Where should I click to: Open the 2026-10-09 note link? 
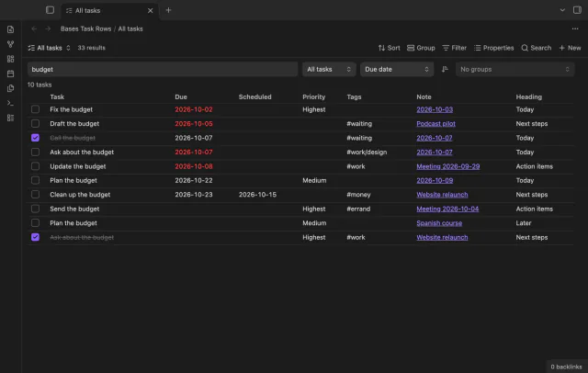pos(435,180)
